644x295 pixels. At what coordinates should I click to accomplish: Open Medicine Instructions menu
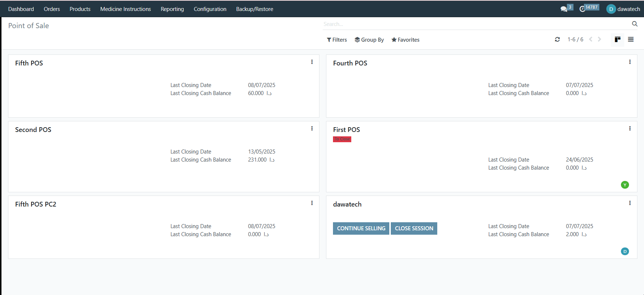[x=126, y=9]
